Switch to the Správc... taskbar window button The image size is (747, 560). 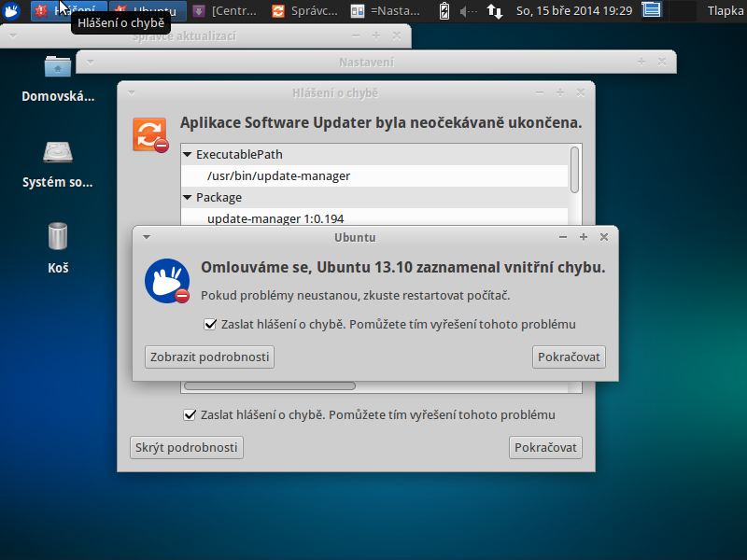[x=305, y=10]
